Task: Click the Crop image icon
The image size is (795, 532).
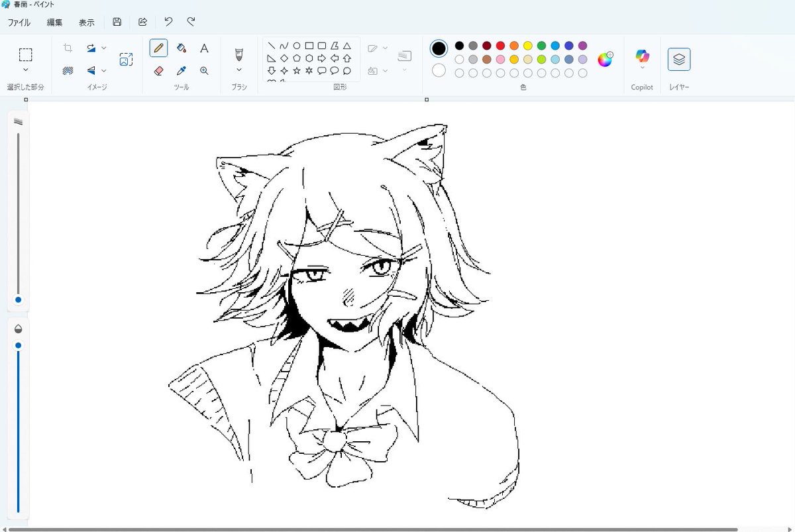Action: 68,48
